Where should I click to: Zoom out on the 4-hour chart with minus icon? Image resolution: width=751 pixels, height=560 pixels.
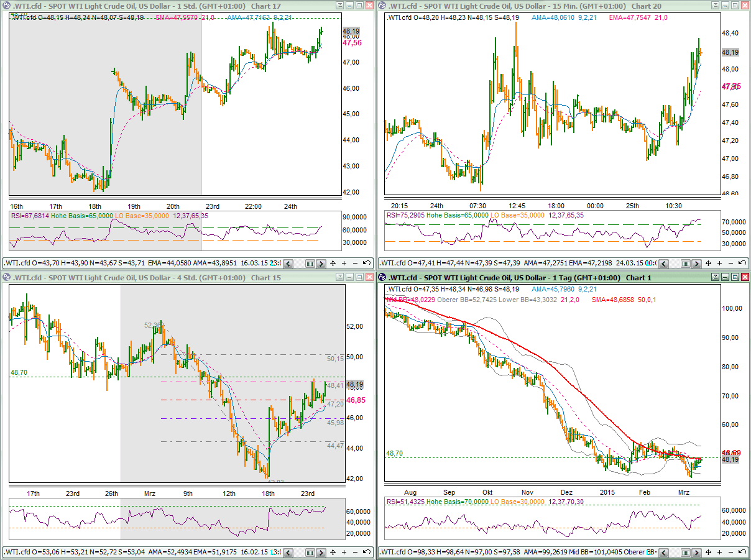355,551
